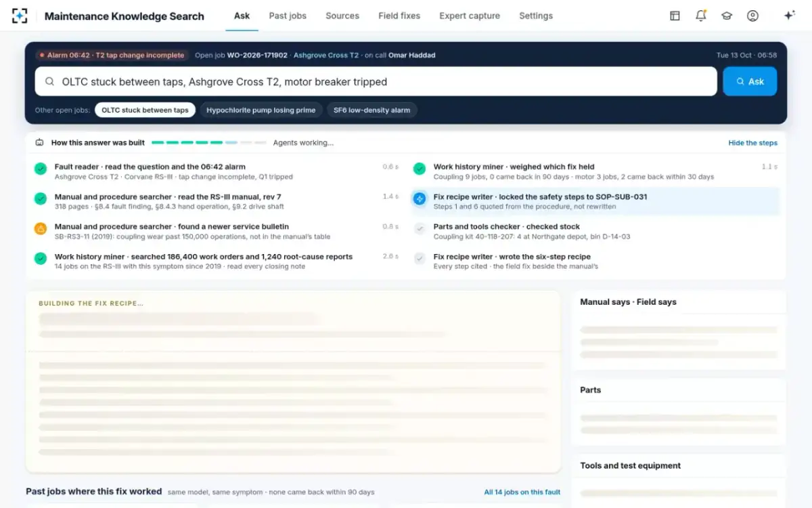812x508 pixels.
Task: Click the search magnifier in the query box
Action: tap(49, 82)
